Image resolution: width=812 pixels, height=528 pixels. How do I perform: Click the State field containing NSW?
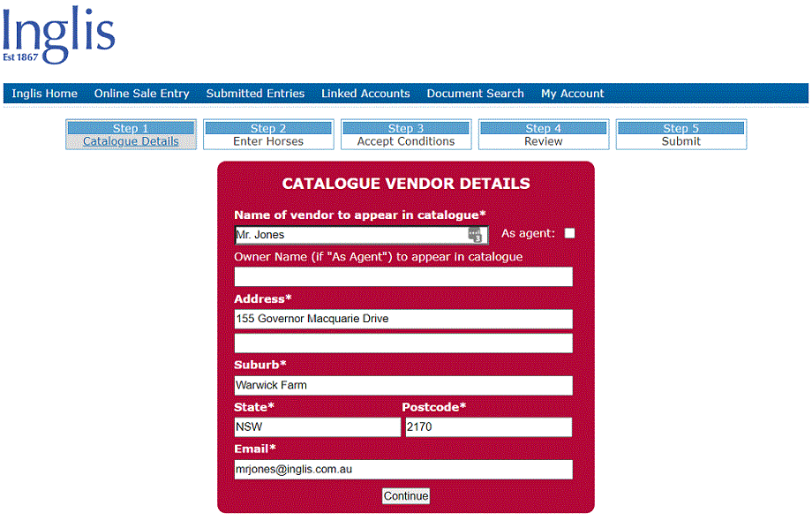click(x=318, y=427)
